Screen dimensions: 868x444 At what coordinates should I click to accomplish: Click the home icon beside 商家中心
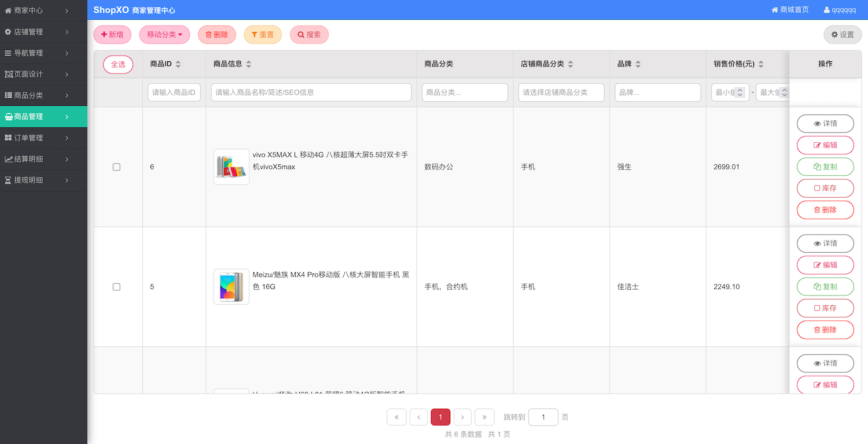click(8, 10)
